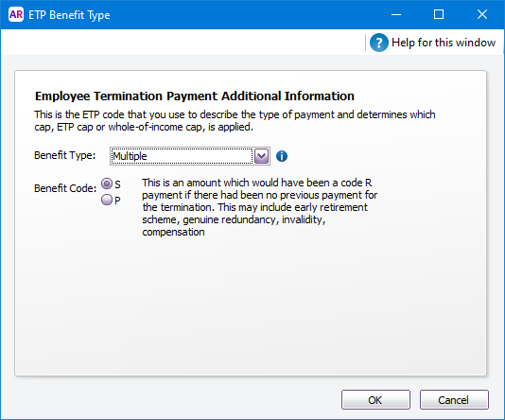The image size is (505, 420).
Task: Dismiss the dialog with Cancel button
Action: [454, 400]
